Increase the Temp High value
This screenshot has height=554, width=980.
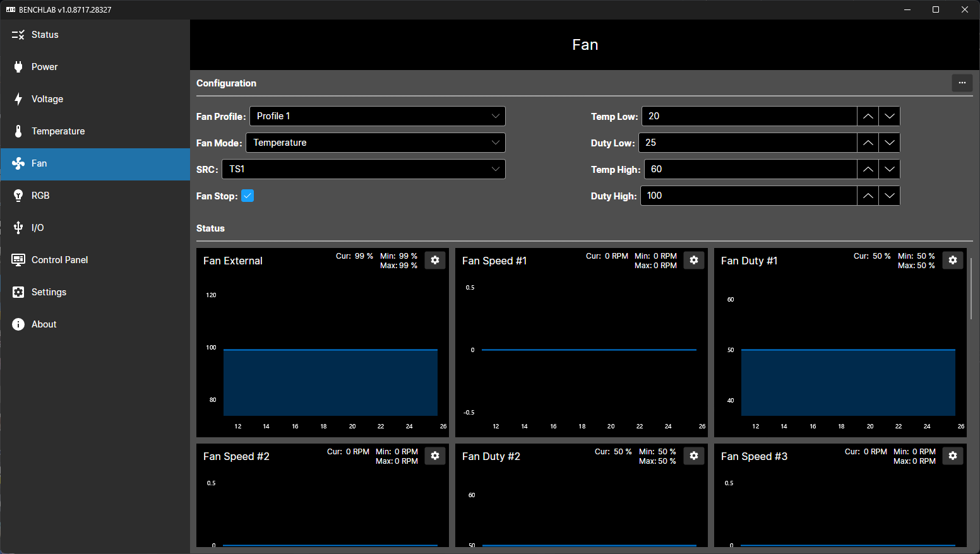tap(868, 169)
